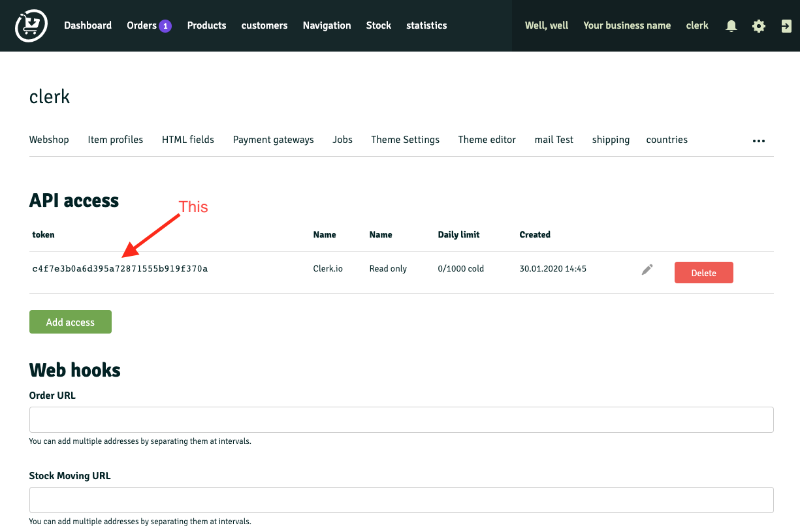800x532 pixels.
Task: Open settings using the gear icon
Action: point(758,25)
